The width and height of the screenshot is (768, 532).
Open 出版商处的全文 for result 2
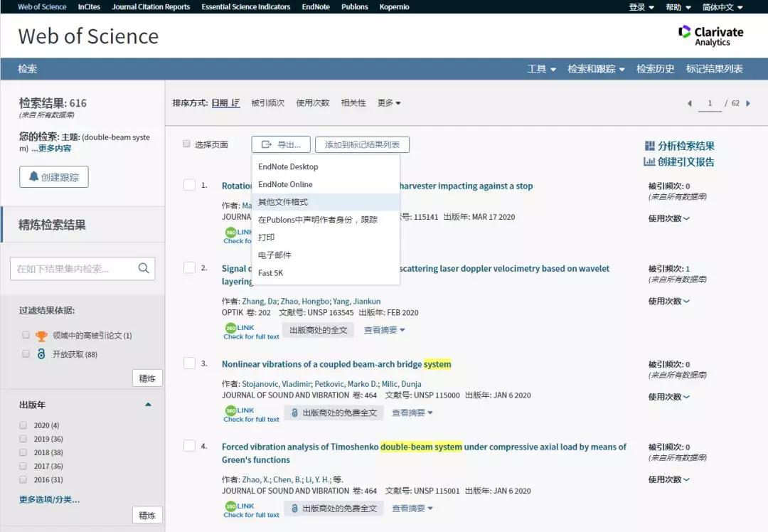(x=318, y=330)
